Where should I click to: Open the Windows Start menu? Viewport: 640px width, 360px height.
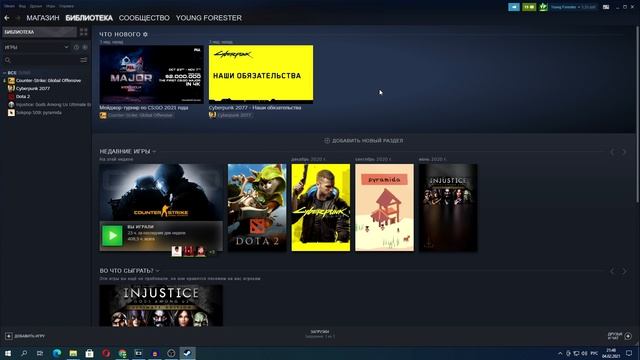(x=8, y=353)
